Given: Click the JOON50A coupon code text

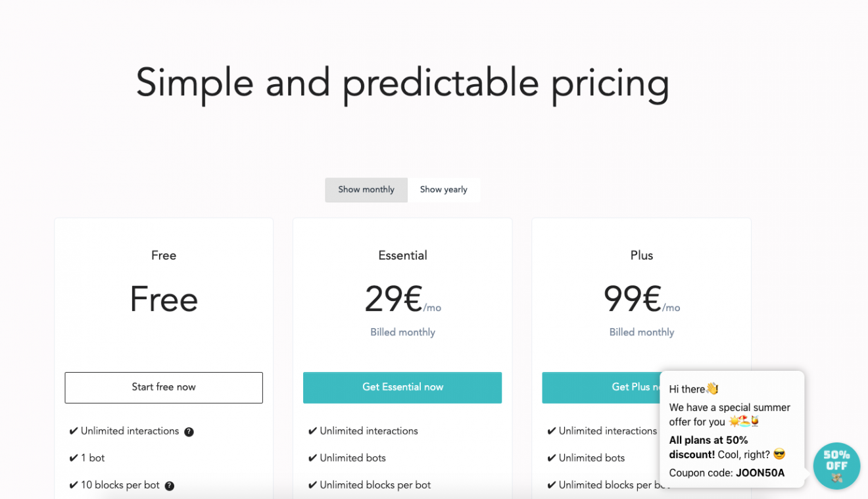Looking at the screenshot, I should coord(759,473).
